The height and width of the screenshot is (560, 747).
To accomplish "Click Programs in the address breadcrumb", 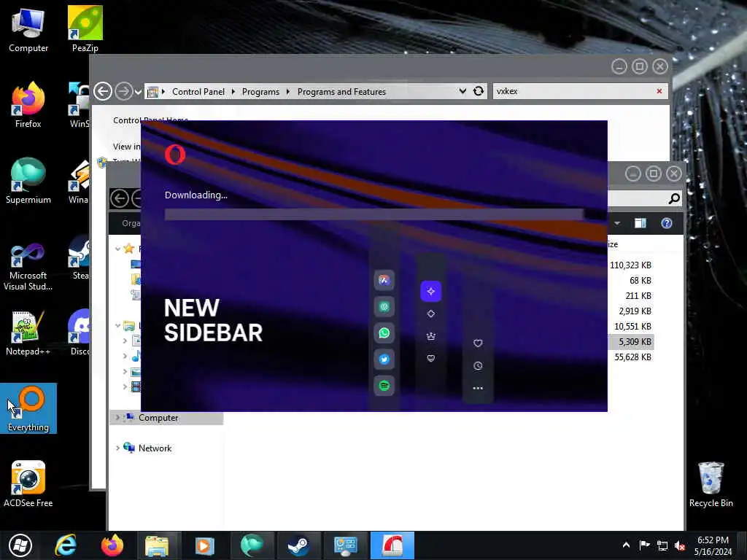I will (260, 92).
